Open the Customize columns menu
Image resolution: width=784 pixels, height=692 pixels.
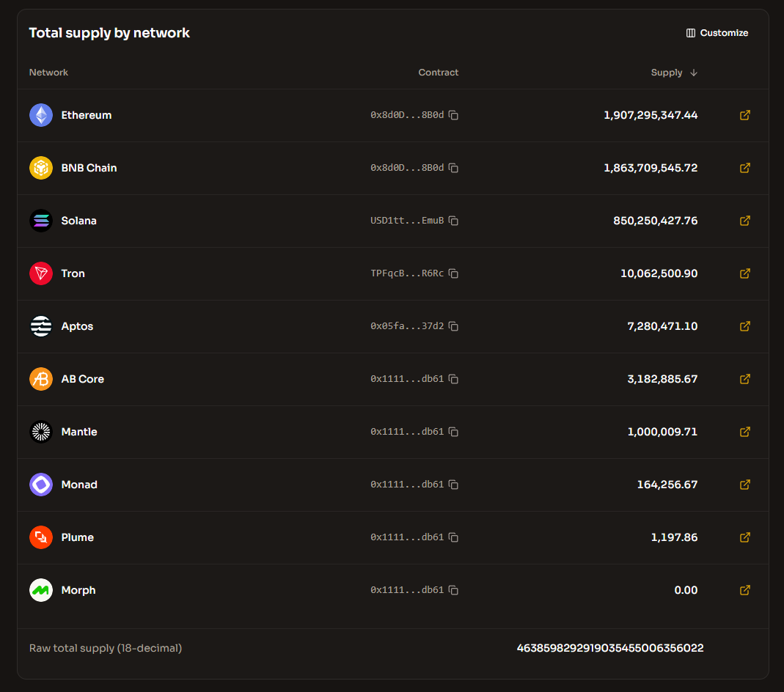coord(717,33)
